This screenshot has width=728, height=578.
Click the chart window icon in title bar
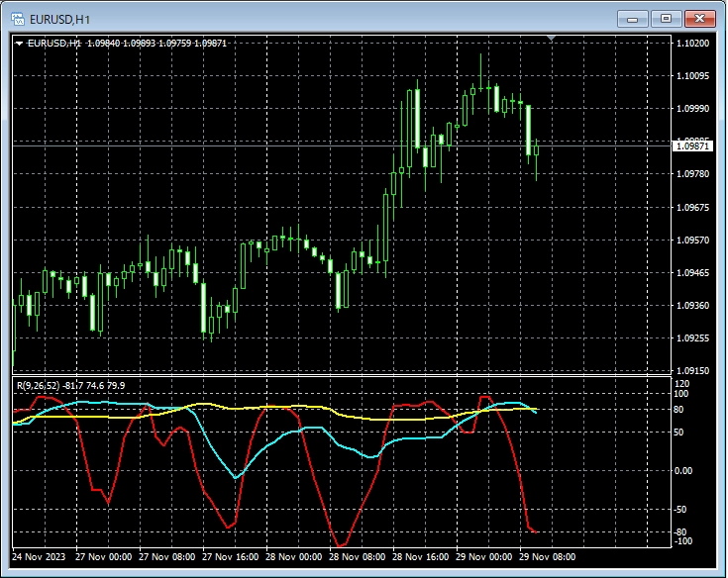18,19
